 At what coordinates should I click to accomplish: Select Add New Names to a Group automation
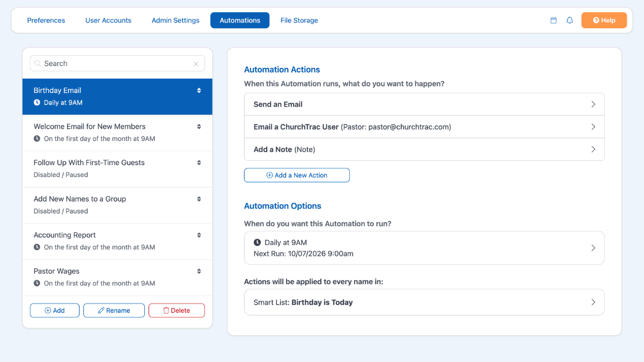118,205
